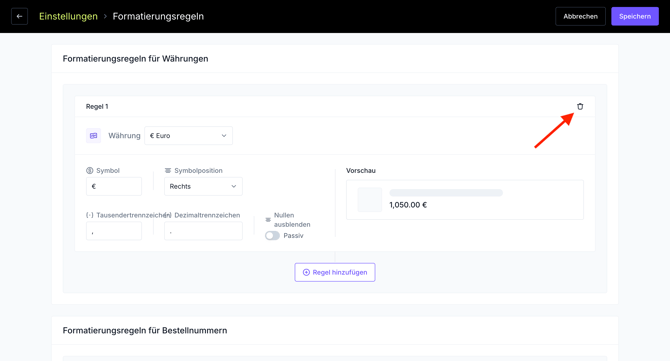Click plus icon in Regel hinzufügen
The height and width of the screenshot is (361, 670).
click(x=306, y=272)
